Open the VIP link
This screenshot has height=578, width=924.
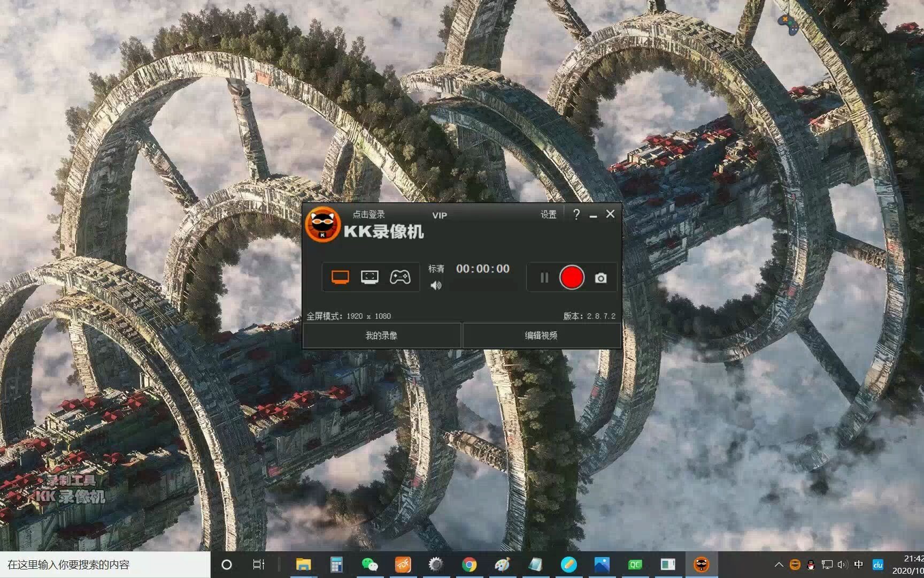pos(440,215)
